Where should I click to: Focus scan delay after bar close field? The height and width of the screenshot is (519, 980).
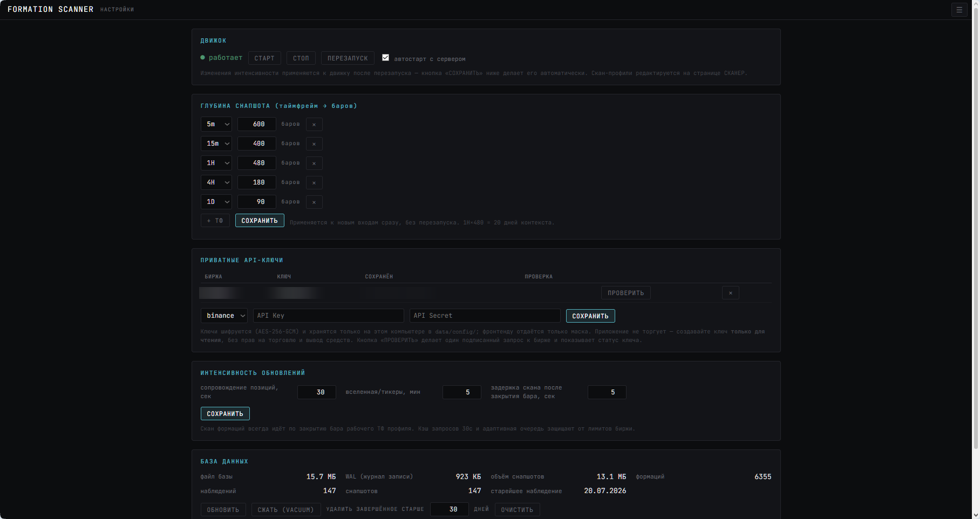tap(607, 392)
